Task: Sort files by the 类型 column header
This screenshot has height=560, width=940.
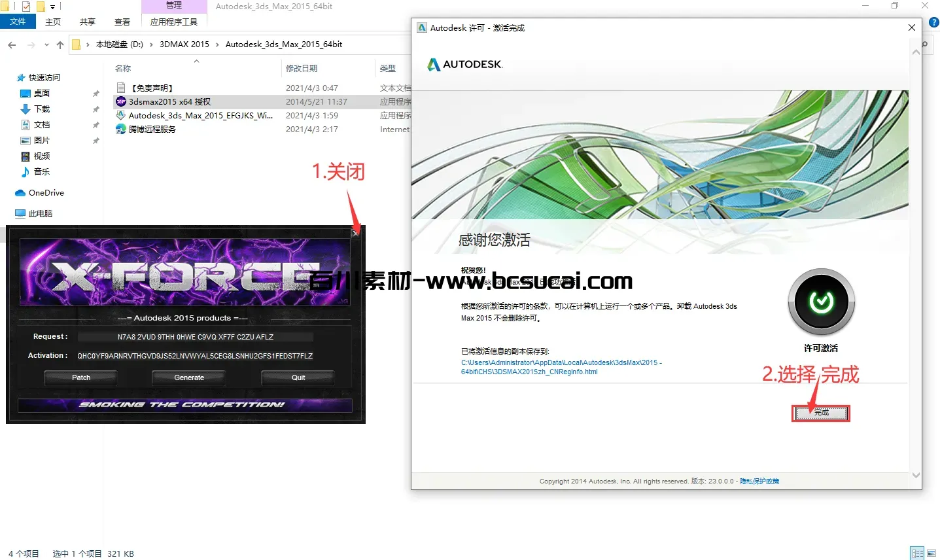Action: point(388,68)
